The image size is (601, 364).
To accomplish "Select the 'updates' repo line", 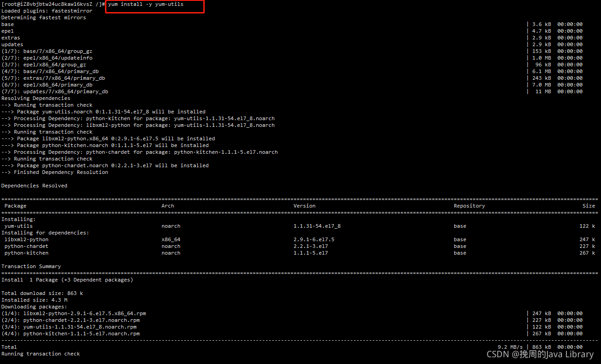I will (x=12, y=44).
